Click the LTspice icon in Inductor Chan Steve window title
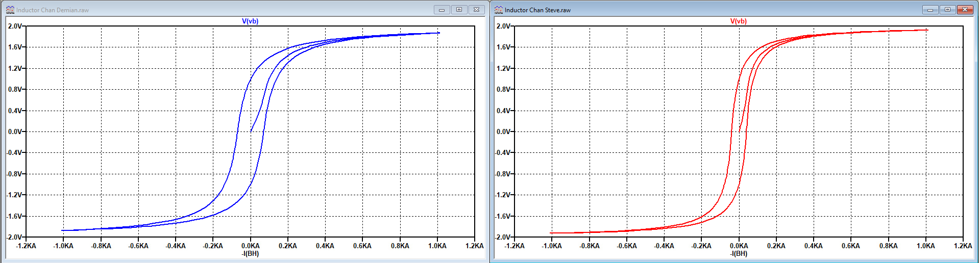Screen dimensions: 980x263 (x=499, y=10)
